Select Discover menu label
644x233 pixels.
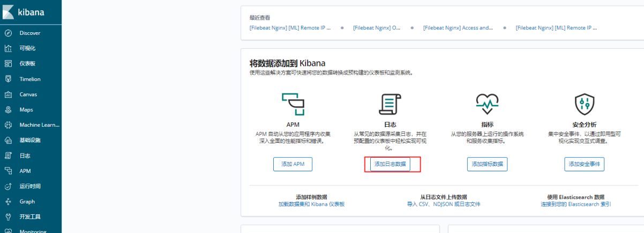point(30,33)
